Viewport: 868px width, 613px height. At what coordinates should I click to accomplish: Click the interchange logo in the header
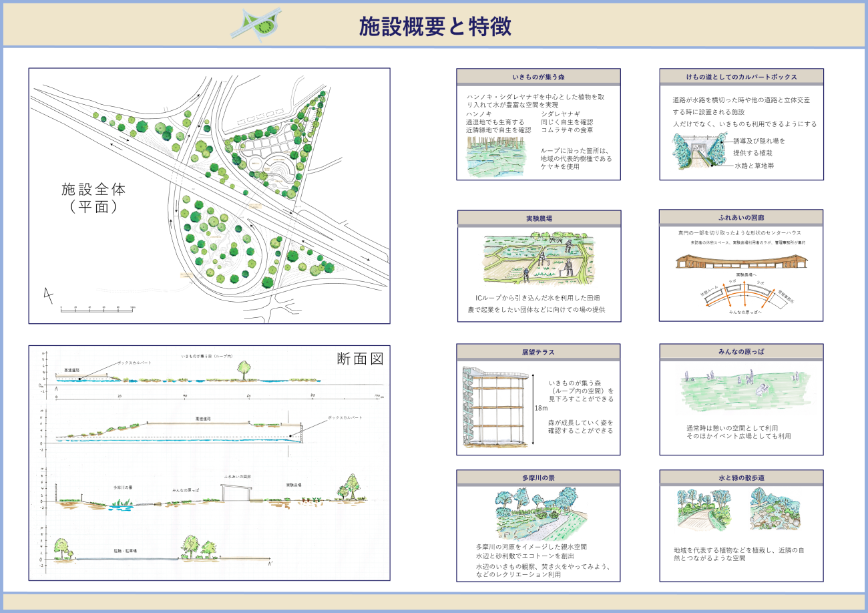[257, 26]
